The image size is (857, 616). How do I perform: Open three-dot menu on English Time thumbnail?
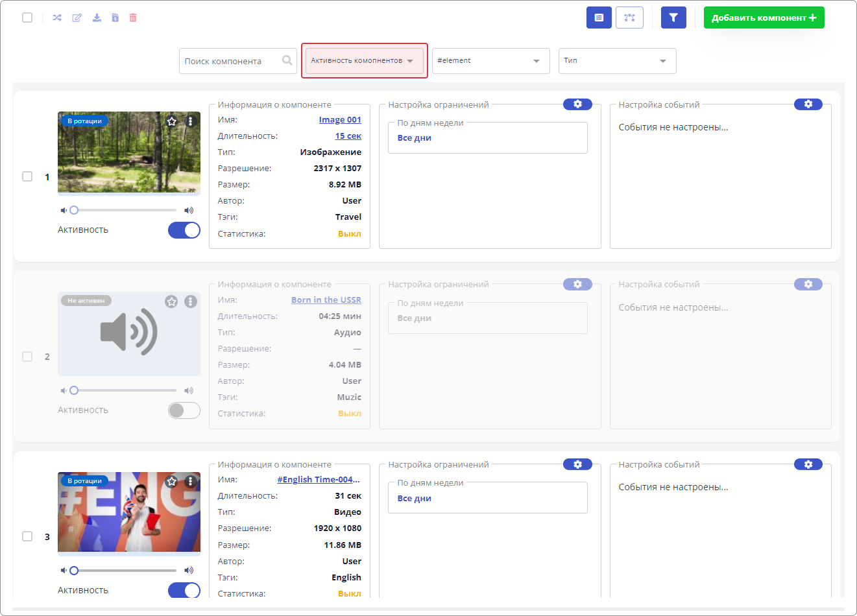(190, 481)
